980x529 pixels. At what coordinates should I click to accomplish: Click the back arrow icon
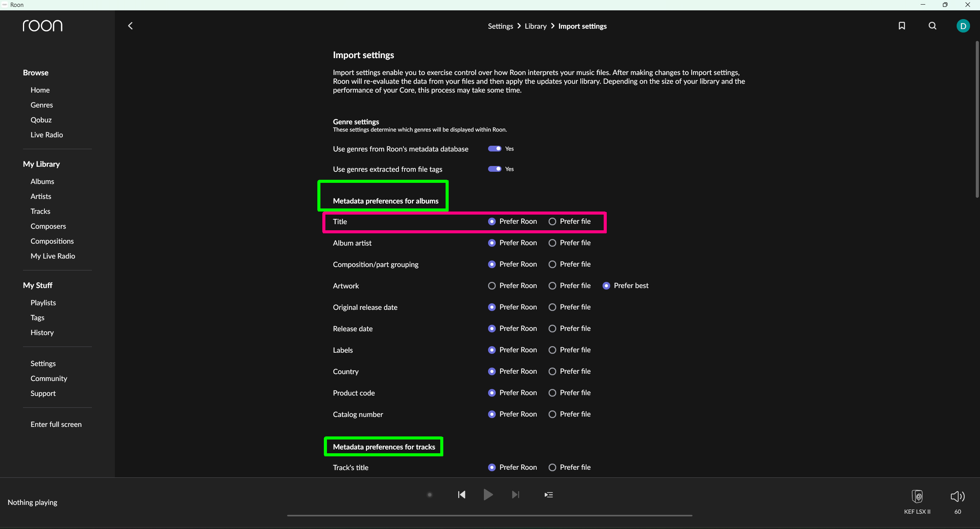(130, 26)
